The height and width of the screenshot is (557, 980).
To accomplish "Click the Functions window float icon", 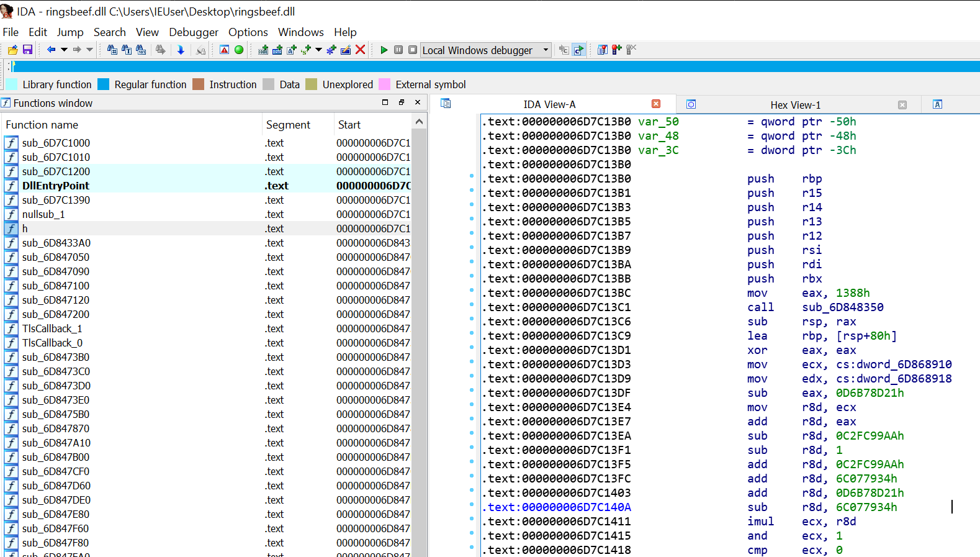I will 402,102.
